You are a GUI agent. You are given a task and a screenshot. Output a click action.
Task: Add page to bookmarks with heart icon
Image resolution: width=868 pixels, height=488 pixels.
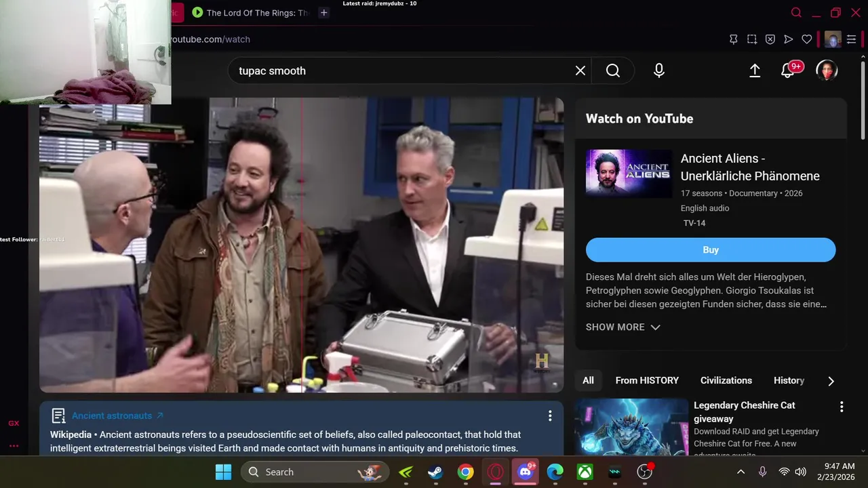point(807,39)
